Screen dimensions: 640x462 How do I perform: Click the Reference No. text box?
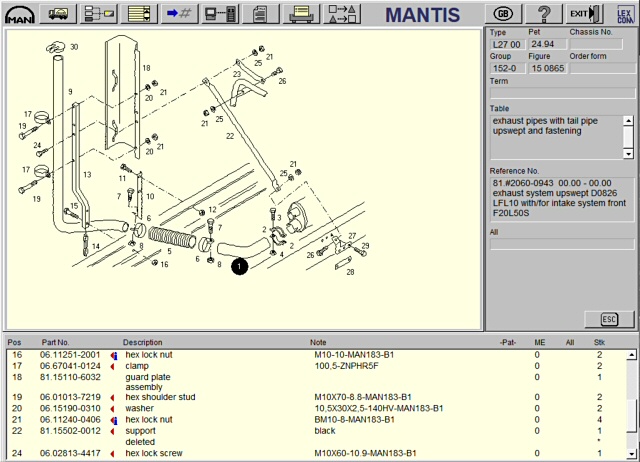(x=562, y=199)
